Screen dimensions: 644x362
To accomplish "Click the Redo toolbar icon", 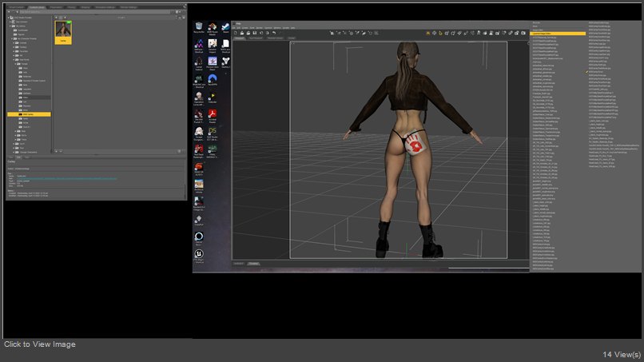I will pos(280,33).
